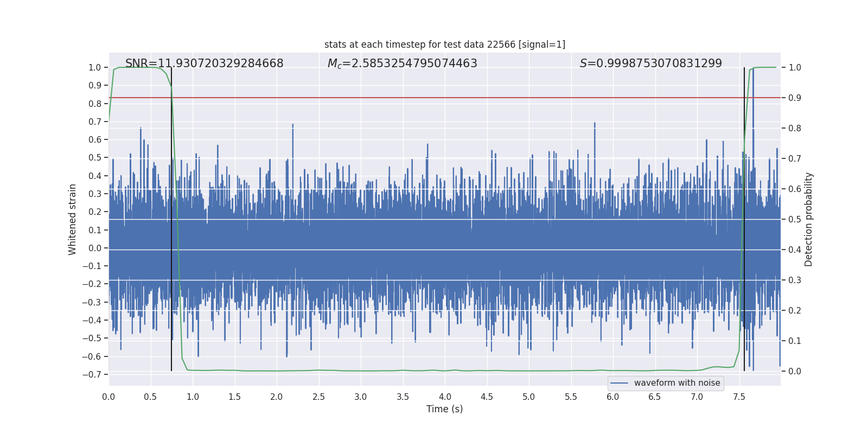Click the 'waveform with noise' legend label
868x434 pixels.
pyautogui.click(x=676, y=383)
